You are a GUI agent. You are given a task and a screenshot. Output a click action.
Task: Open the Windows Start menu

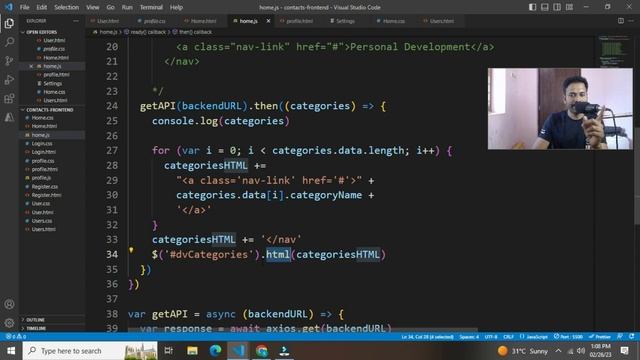(x=11, y=351)
